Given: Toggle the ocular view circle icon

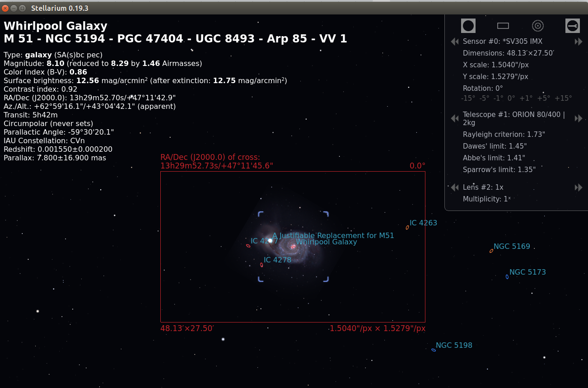Looking at the screenshot, I should [468, 26].
